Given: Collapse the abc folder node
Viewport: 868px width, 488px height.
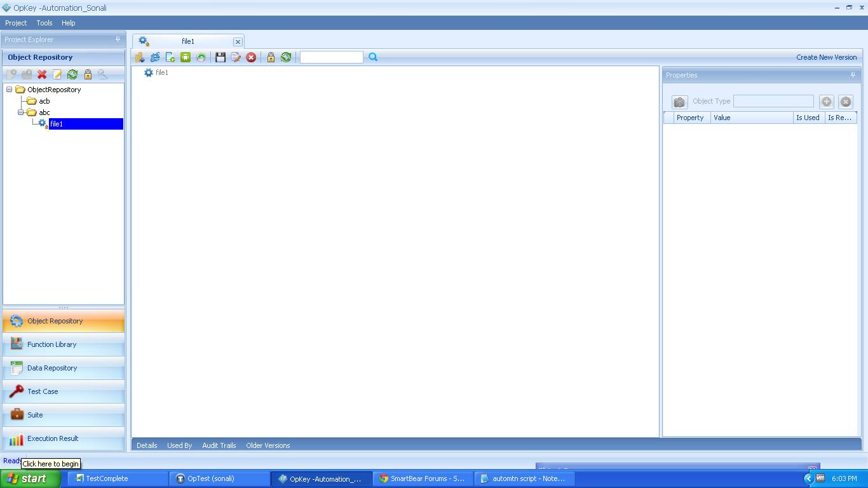Looking at the screenshot, I should [x=19, y=112].
